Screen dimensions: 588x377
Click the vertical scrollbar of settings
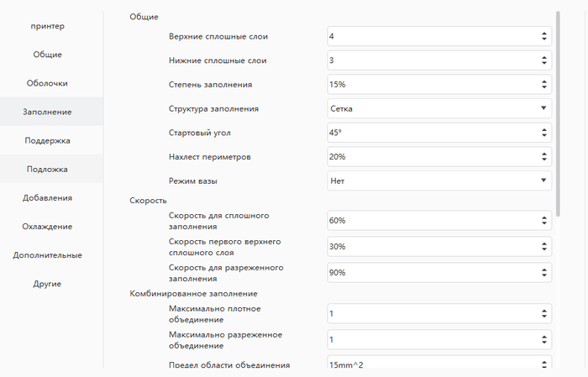(x=558, y=113)
